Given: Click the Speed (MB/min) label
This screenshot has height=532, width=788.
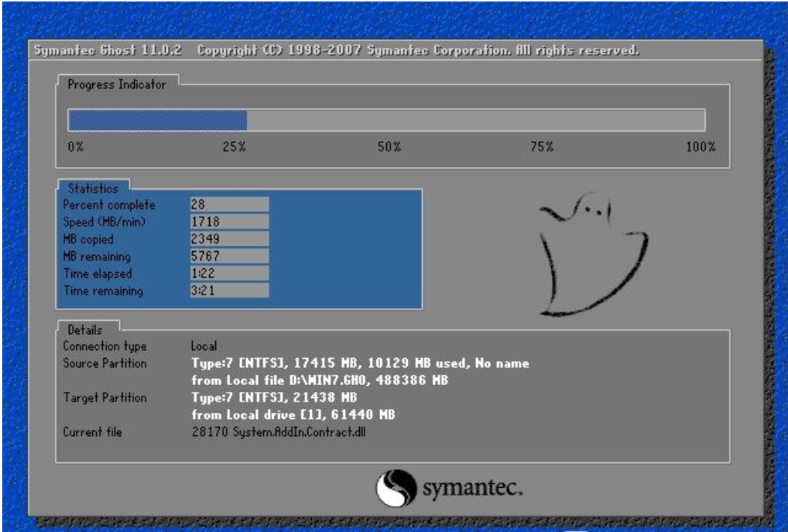Looking at the screenshot, I should [x=104, y=222].
